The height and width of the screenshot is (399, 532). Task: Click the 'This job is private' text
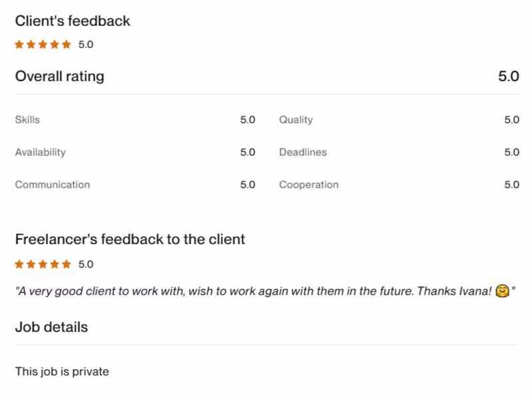pos(62,372)
